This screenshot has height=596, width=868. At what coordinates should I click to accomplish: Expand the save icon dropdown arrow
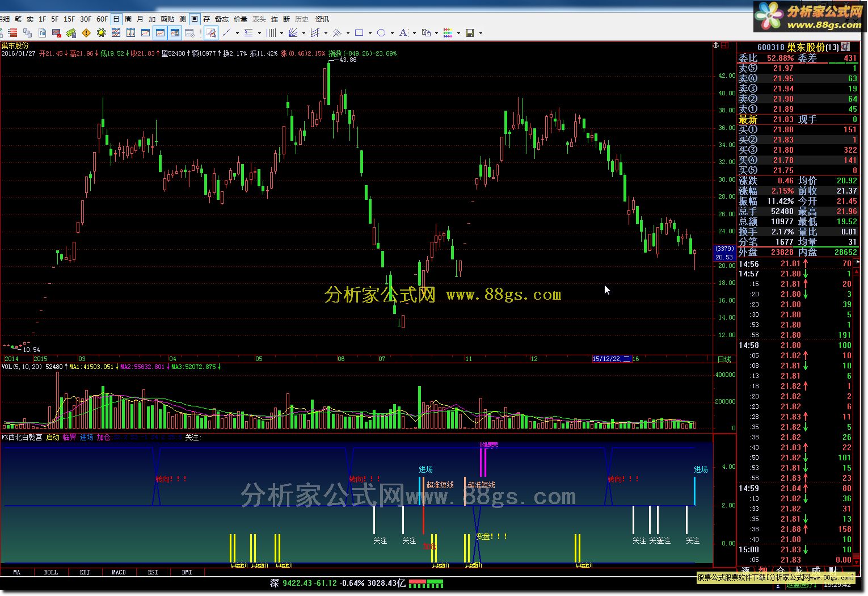(481, 33)
